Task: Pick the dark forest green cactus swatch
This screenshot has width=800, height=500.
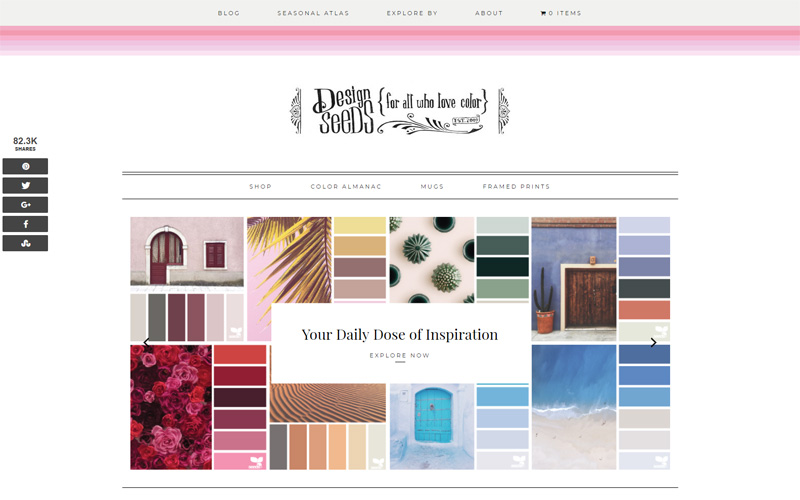Action: [503, 267]
